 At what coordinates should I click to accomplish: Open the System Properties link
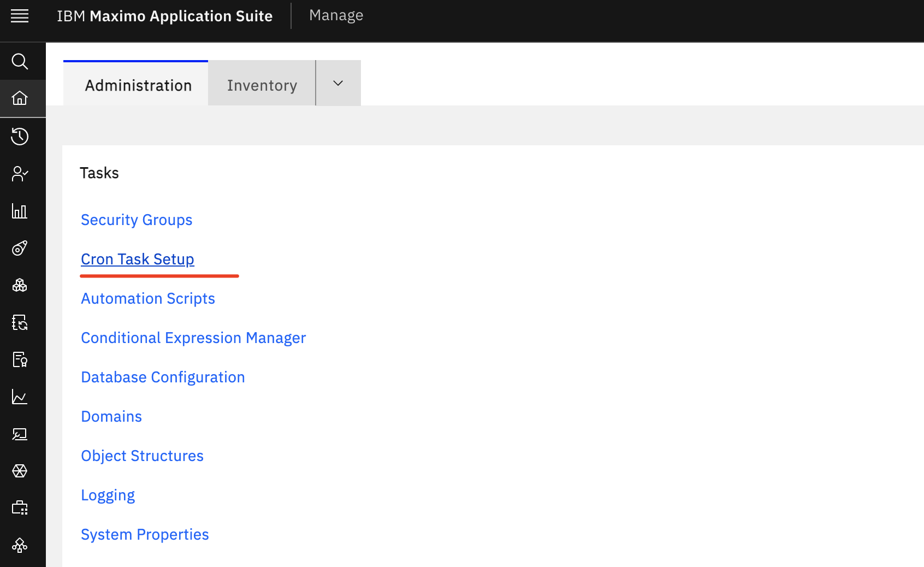click(x=145, y=534)
